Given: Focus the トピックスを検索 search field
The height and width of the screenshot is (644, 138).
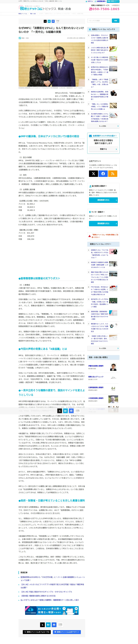Looking at the screenshot, I should 99,21.
